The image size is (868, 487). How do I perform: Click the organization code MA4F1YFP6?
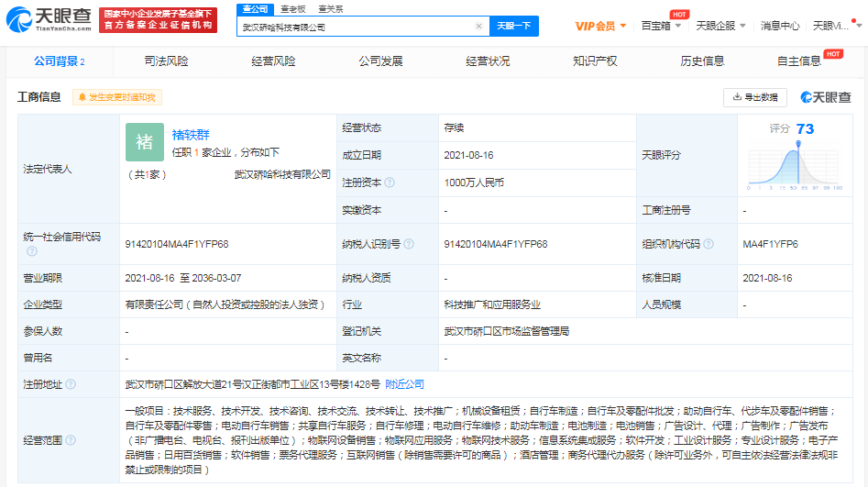click(770, 244)
